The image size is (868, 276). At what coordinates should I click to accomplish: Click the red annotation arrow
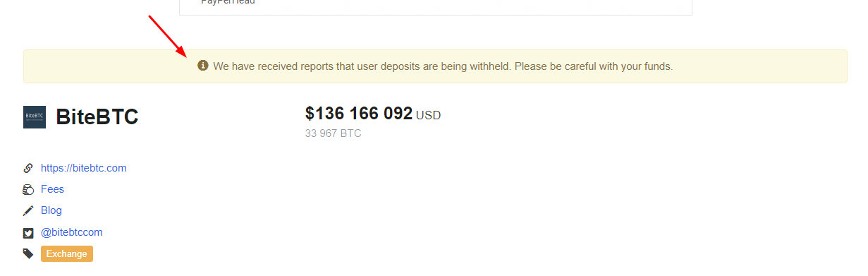point(167,37)
